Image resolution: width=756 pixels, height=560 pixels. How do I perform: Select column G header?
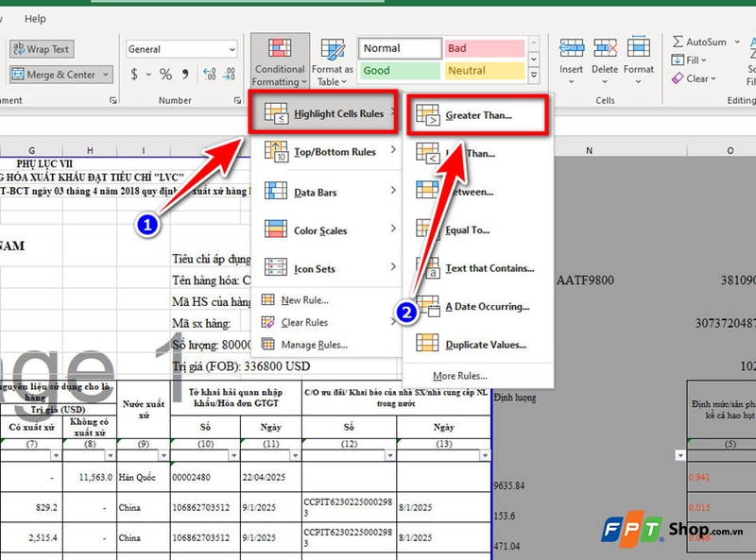tap(32, 150)
